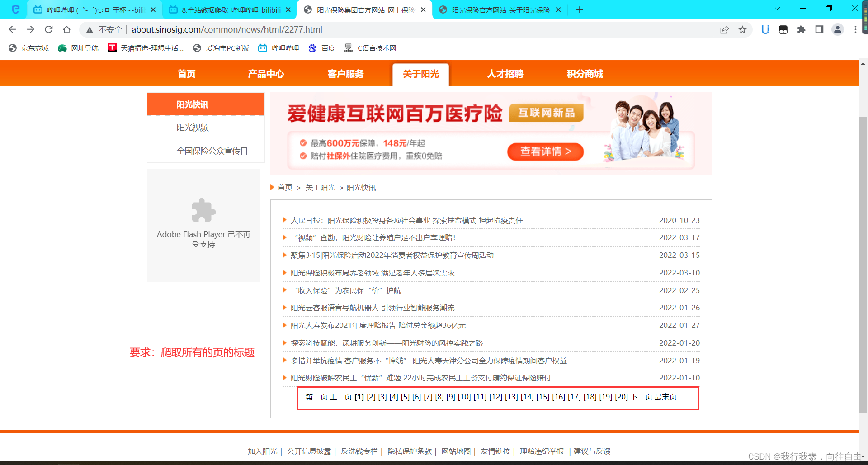This screenshot has height=465, width=868.
Task: Open the user profile avatar
Action: pyautogui.click(x=837, y=29)
